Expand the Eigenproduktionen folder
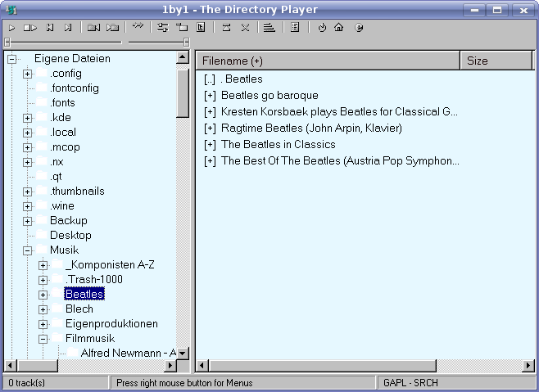 43,324
